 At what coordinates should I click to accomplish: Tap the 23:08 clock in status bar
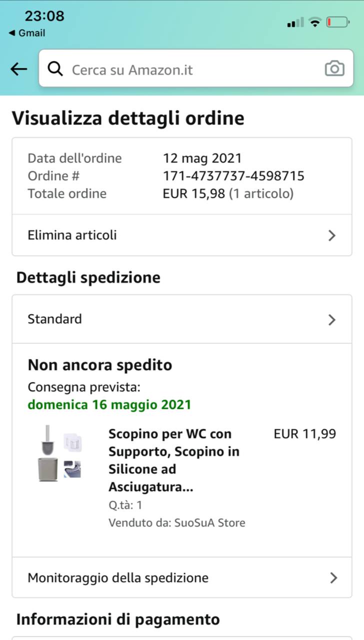coord(44,16)
